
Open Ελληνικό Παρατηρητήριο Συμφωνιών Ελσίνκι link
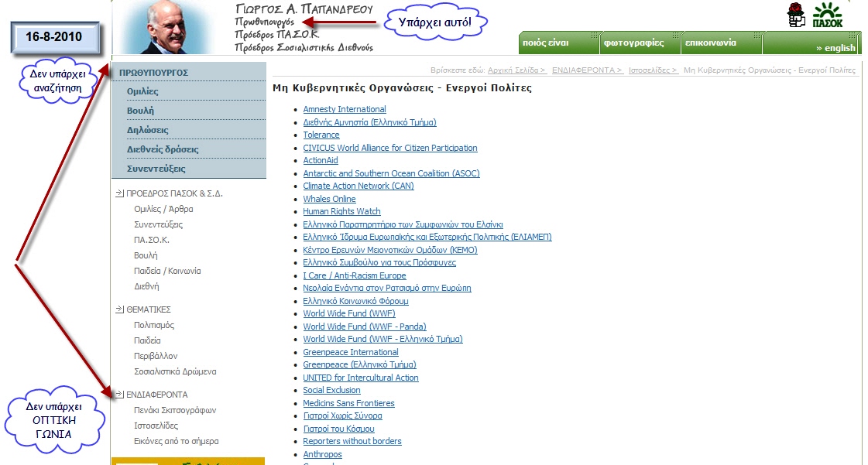point(403,224)
